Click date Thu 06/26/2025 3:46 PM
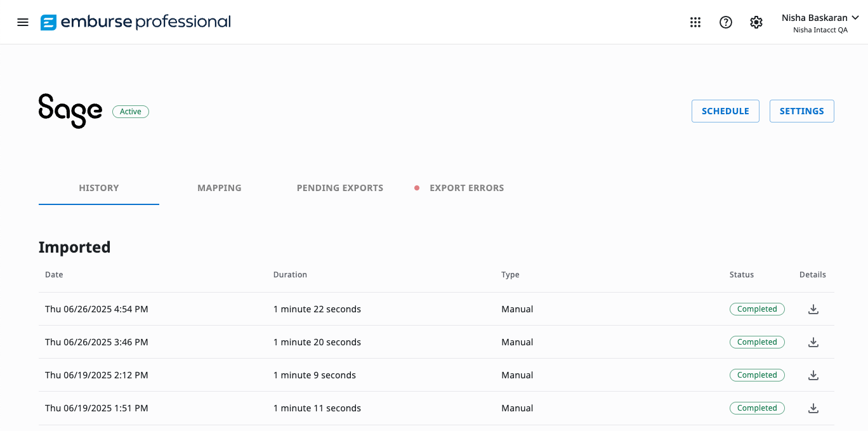Screen dimensions: 868x431 tap(96, 342)
